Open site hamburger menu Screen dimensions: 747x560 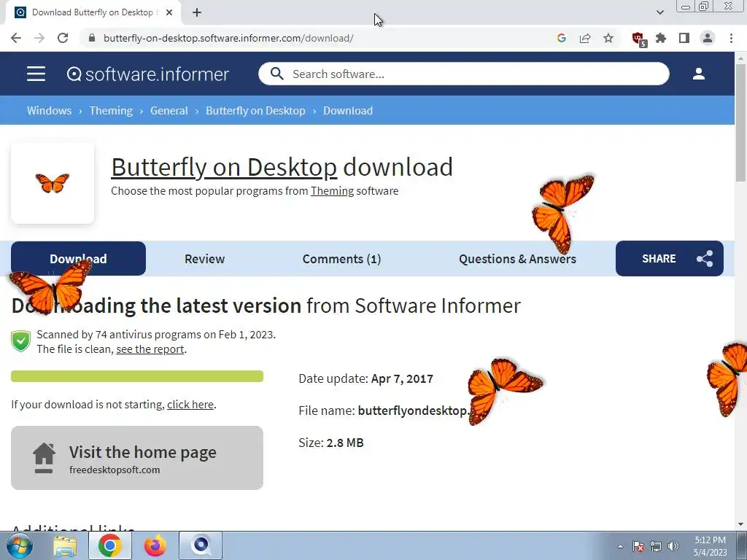pos(36,74)
